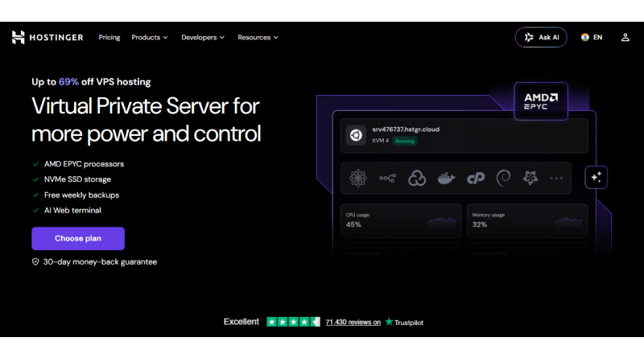This screenshot has width=644, height=358.
Task: Click the checkmark next to NVMe SSD storage
Action: (35, 179)
